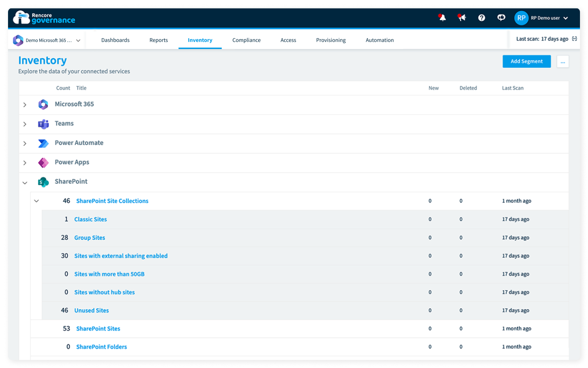Viewport: 588px width, 368px height.
Task: Click the Teams service icon
Action: pos(43,124)
